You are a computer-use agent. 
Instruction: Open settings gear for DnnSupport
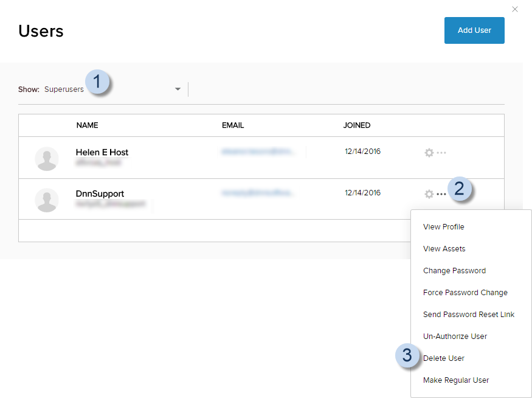tap(429, 194)
